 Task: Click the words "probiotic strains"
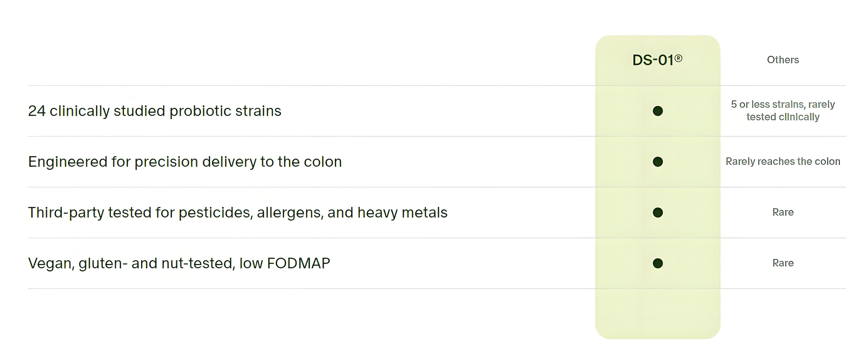click(x=225, y=111)
